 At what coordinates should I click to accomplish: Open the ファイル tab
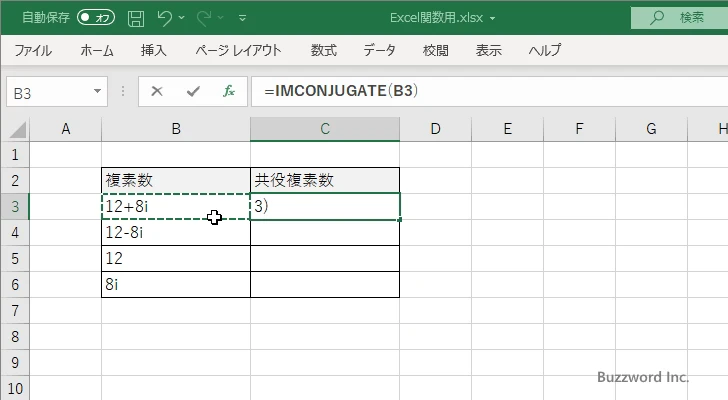tap(33, 50)
